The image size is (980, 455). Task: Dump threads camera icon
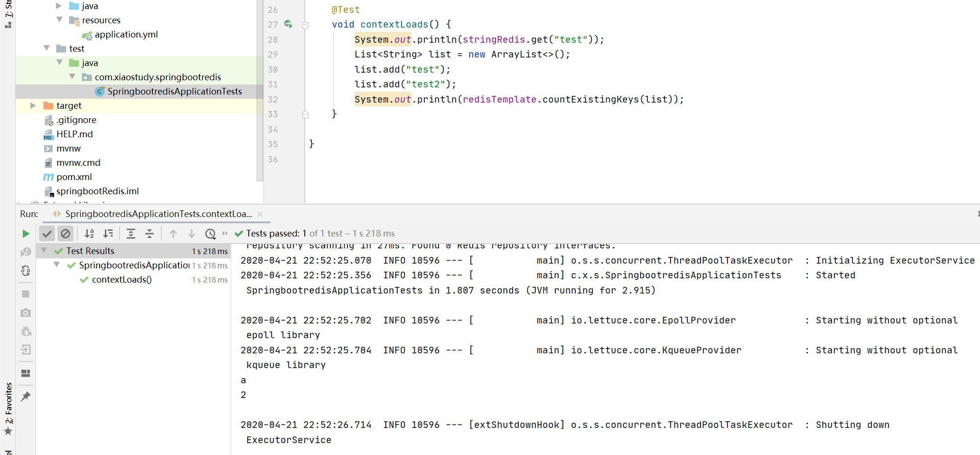(x=26, y=313)
